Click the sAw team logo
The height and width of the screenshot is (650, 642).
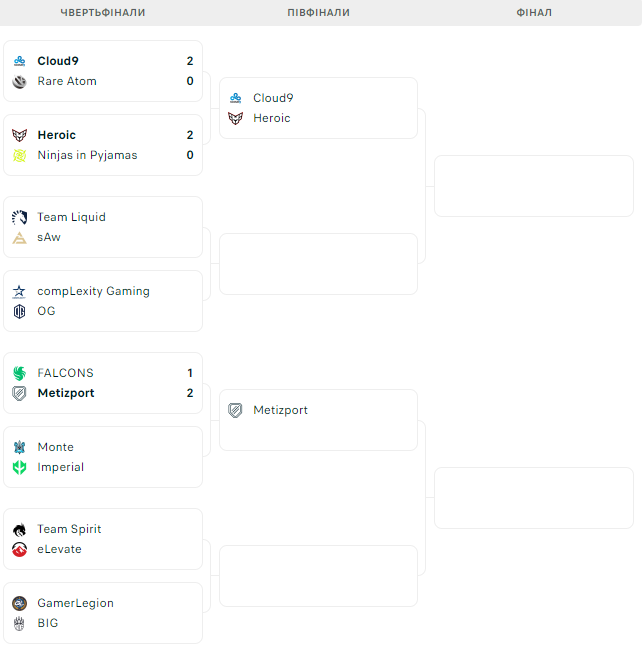(x=19, y=237)
